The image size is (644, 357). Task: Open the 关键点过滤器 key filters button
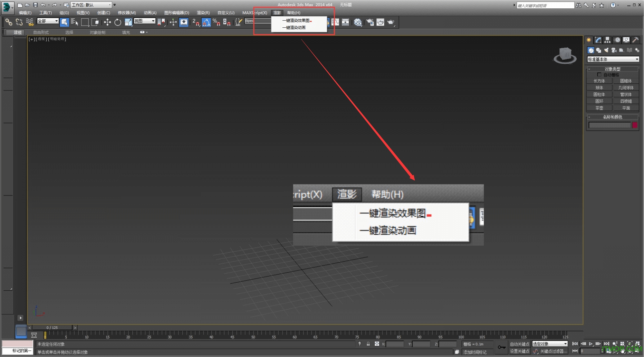(553, 351)
